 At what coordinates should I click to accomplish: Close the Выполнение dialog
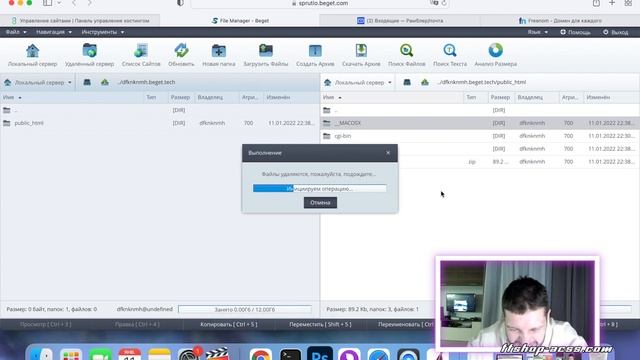pyautogui.click(x=388, y=153)
